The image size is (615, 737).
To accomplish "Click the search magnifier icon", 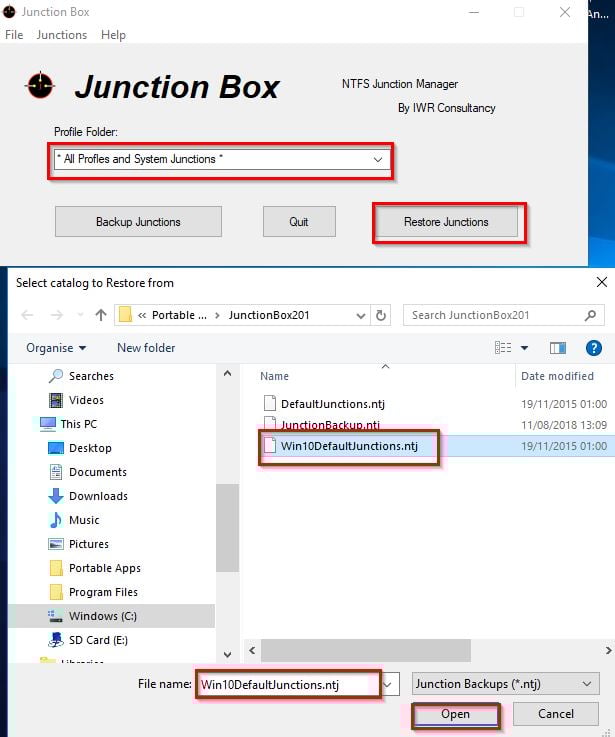I will [591, 315].
